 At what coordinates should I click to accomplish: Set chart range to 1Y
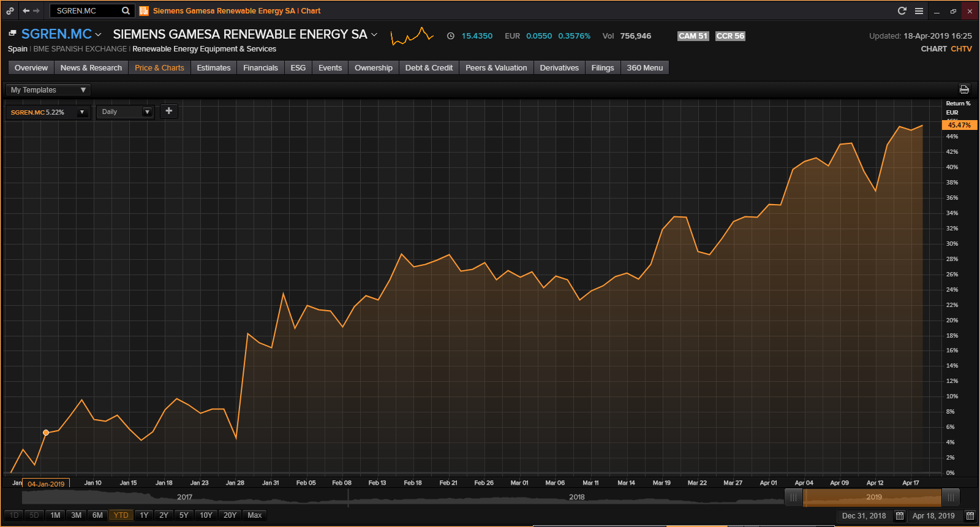144,515
